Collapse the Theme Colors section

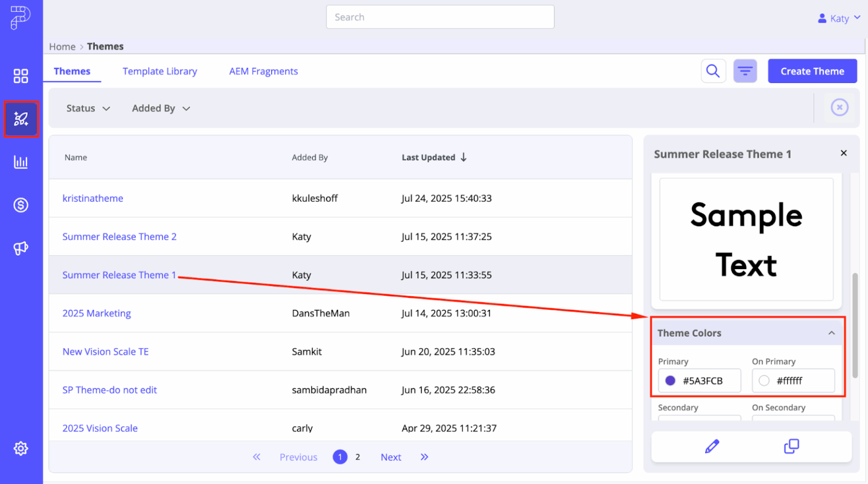(x=831, y=333)
